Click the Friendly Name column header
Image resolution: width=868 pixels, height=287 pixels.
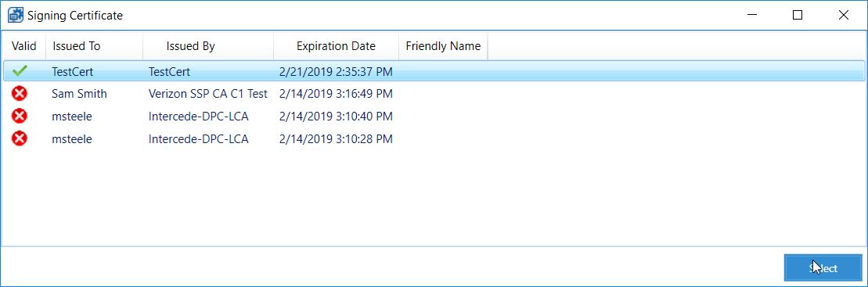pyautogui.click(x=443, y=46)
